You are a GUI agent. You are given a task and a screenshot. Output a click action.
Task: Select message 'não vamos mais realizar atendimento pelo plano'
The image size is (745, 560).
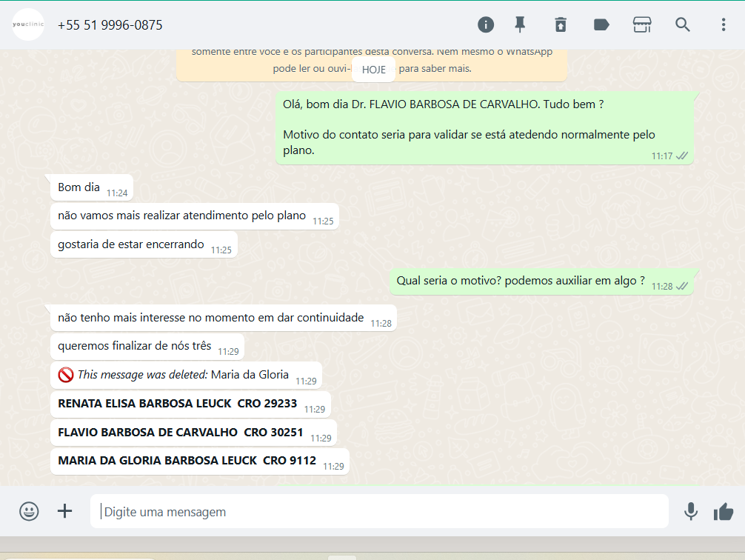(x=194, y=216)
